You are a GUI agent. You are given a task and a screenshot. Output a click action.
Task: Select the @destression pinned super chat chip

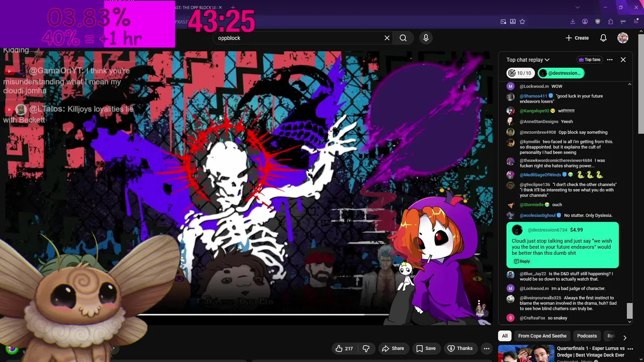[x=560, y=73]
